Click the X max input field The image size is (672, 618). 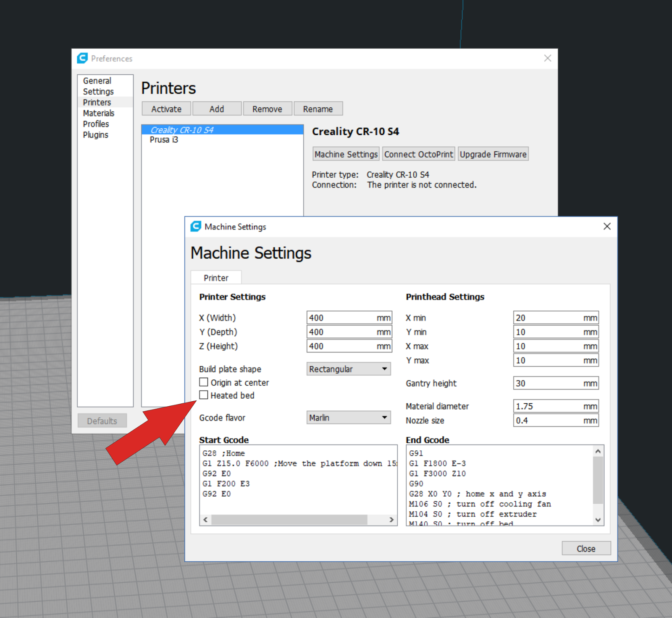(556, 346)
